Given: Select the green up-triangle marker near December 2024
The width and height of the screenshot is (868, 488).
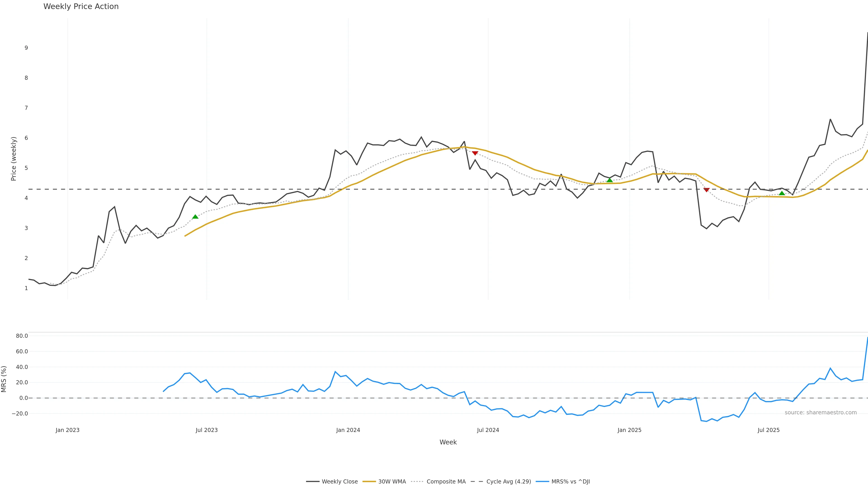Looking at the screenshot, I should 609,180.
